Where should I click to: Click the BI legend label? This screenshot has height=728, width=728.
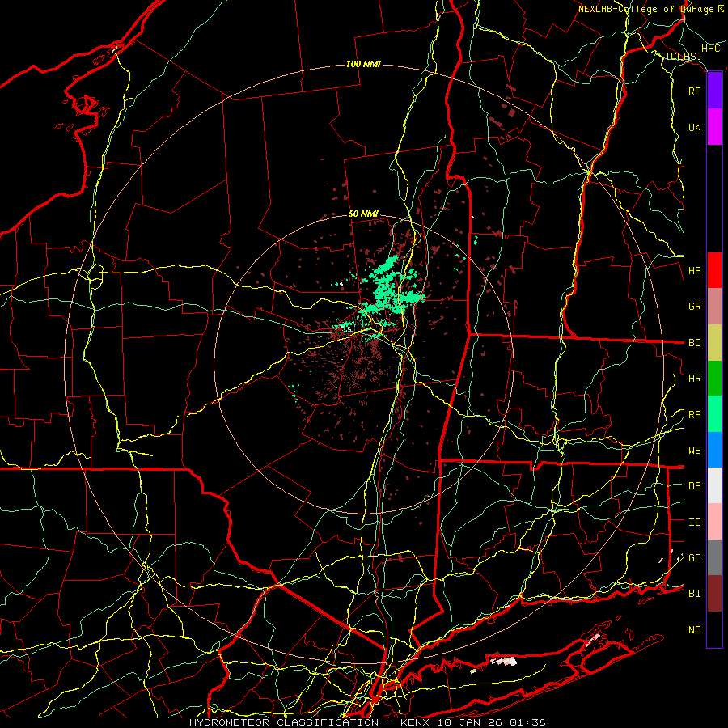pos(694,594)
